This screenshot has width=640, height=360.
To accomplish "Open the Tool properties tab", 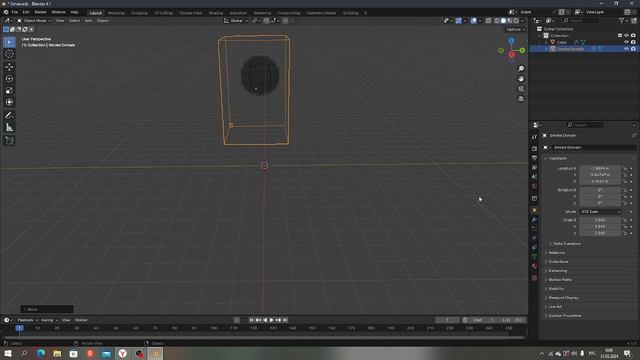I will pos(534,137).
